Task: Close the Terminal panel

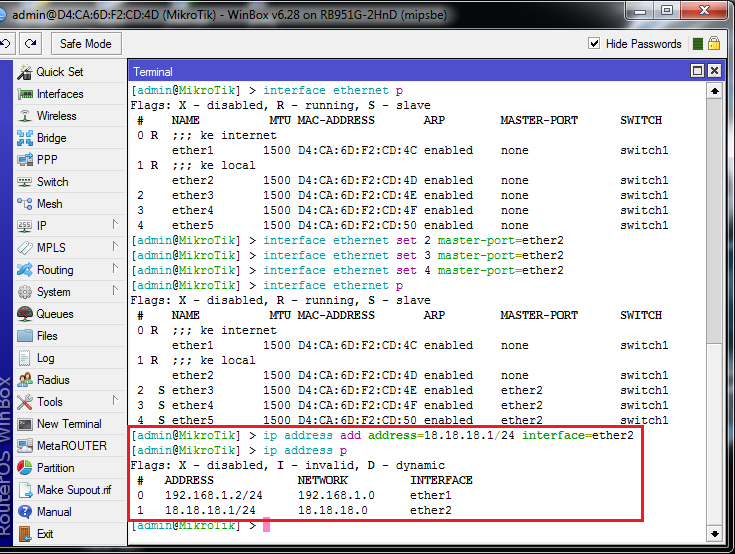Action: [714, 71]
